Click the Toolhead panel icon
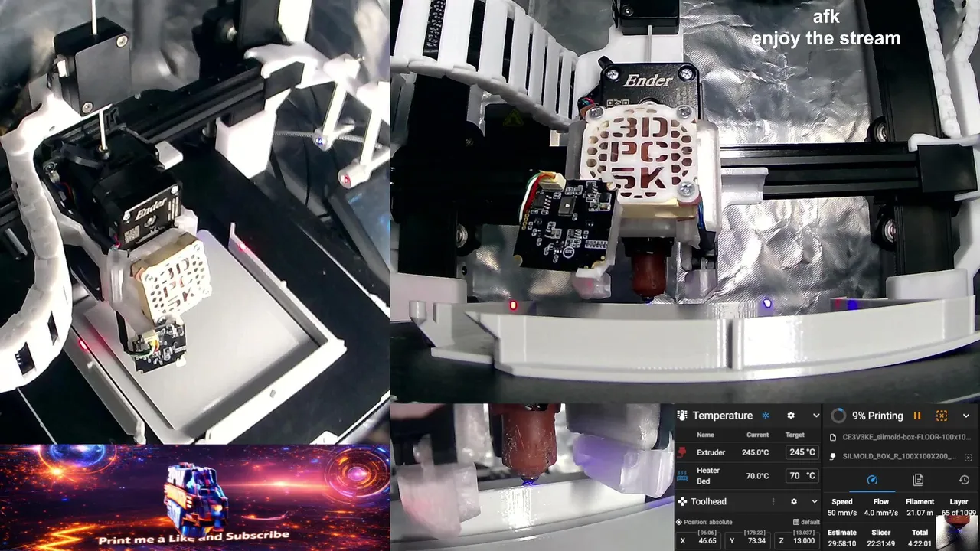980x551 pixels. [x=682, y=501]
